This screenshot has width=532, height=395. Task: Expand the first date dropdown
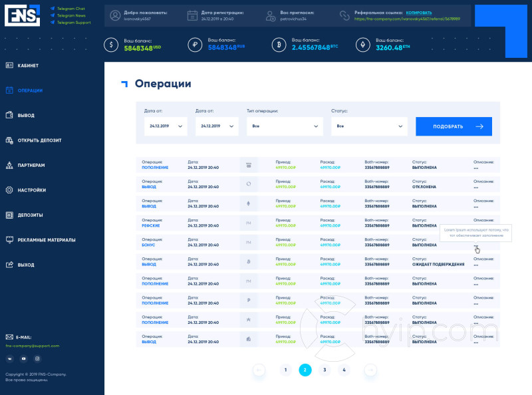pyautogui.click(x=166, y=126)
